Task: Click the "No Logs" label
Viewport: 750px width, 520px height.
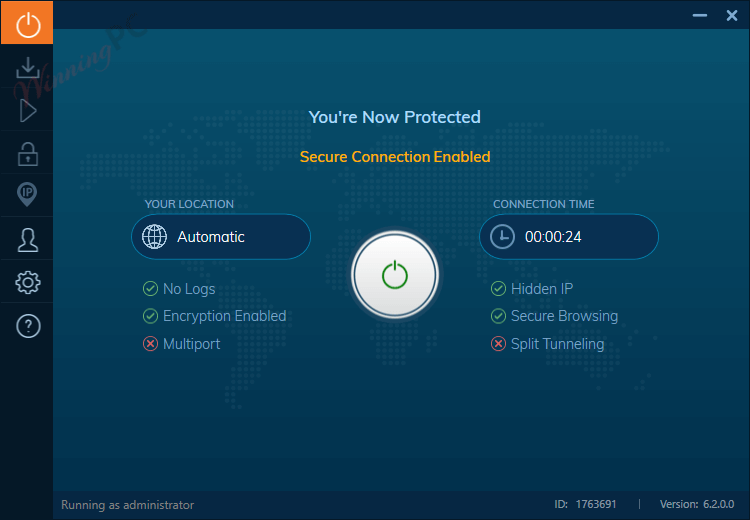Action: click(189, 289)
